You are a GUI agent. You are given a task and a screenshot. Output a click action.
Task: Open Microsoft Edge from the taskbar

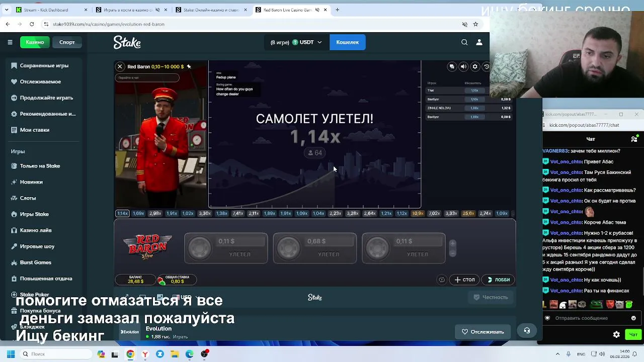(x=189, y=354)
